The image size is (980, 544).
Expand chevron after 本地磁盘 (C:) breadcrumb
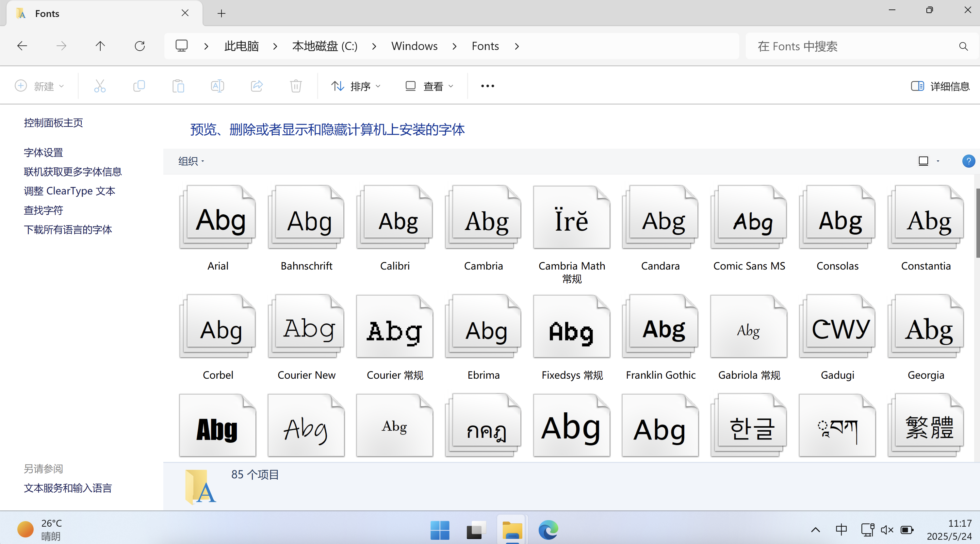pos(374,46)
